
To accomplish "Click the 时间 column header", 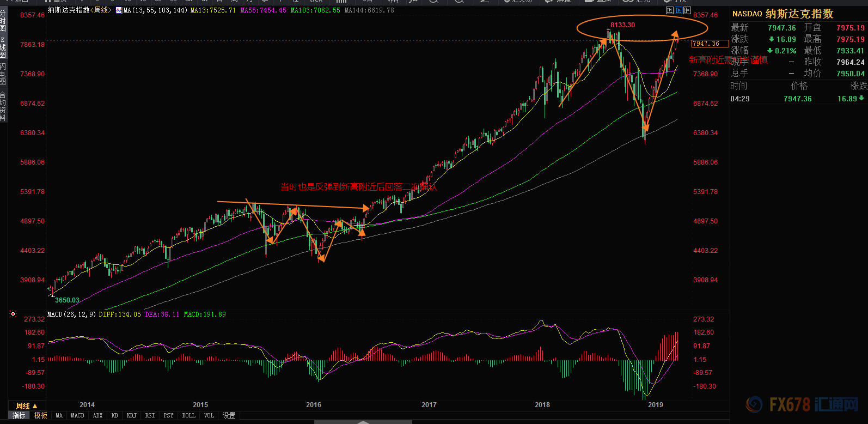I will 739,86.
